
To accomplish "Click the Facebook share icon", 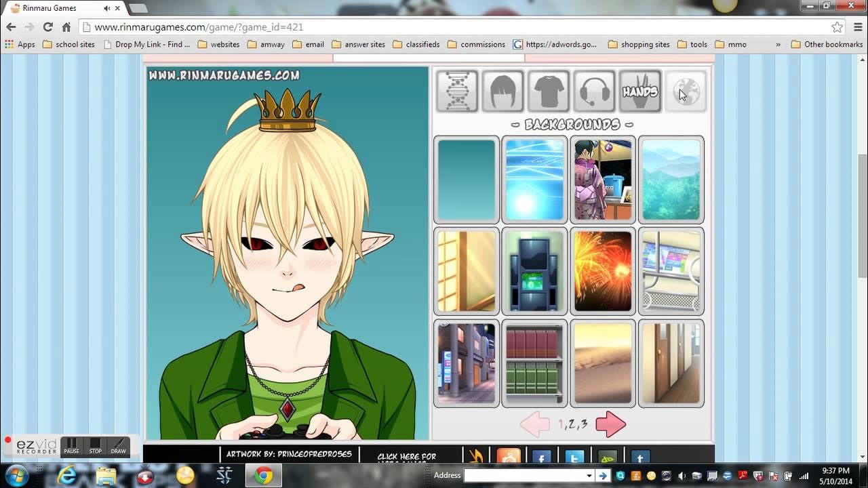I will 541,457.
